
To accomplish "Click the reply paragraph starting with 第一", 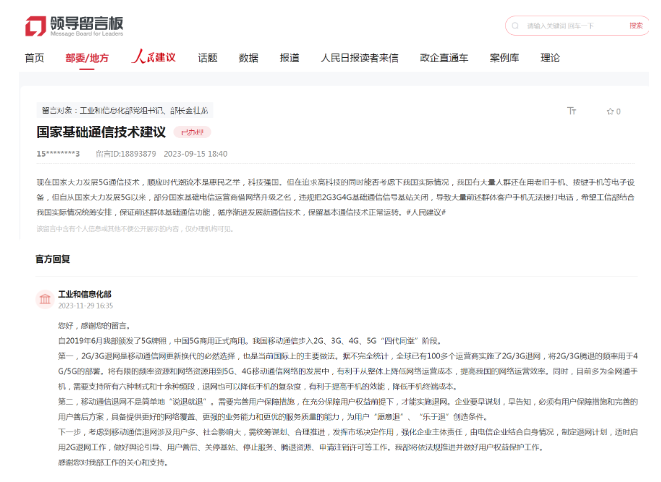I will tap(348, 371).
